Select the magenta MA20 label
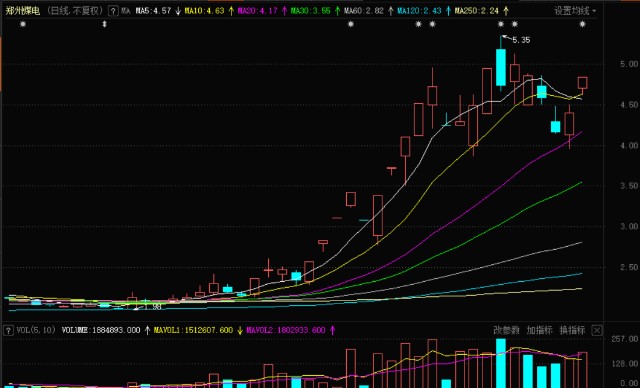640x388 pixels. 258,11
